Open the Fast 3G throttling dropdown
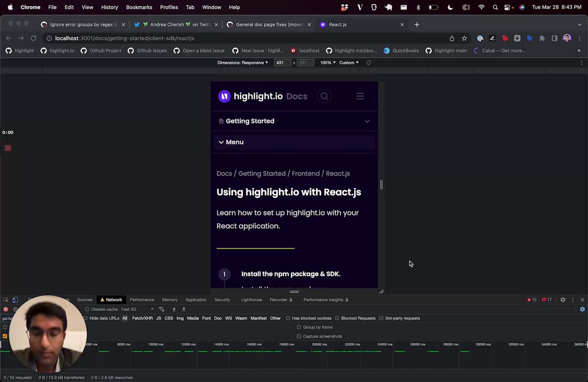 click(137, 309)
